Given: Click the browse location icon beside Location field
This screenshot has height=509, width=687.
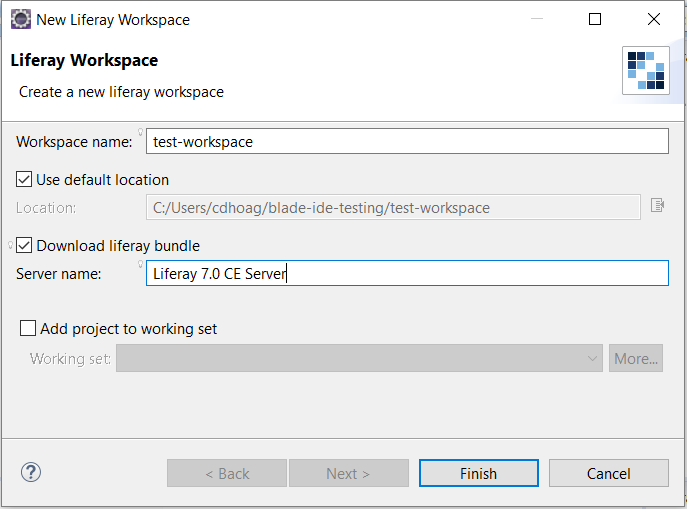Looking at the screenshot, I should (657, 205).
